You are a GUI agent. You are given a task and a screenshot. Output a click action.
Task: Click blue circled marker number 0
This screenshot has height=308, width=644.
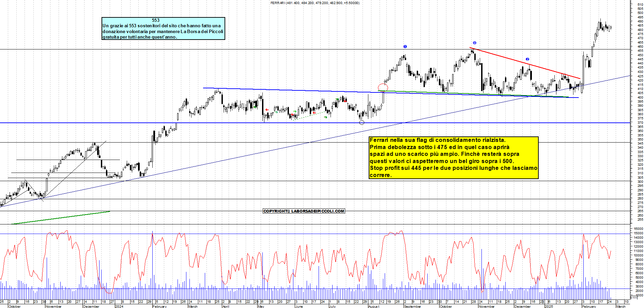[474, 43]
